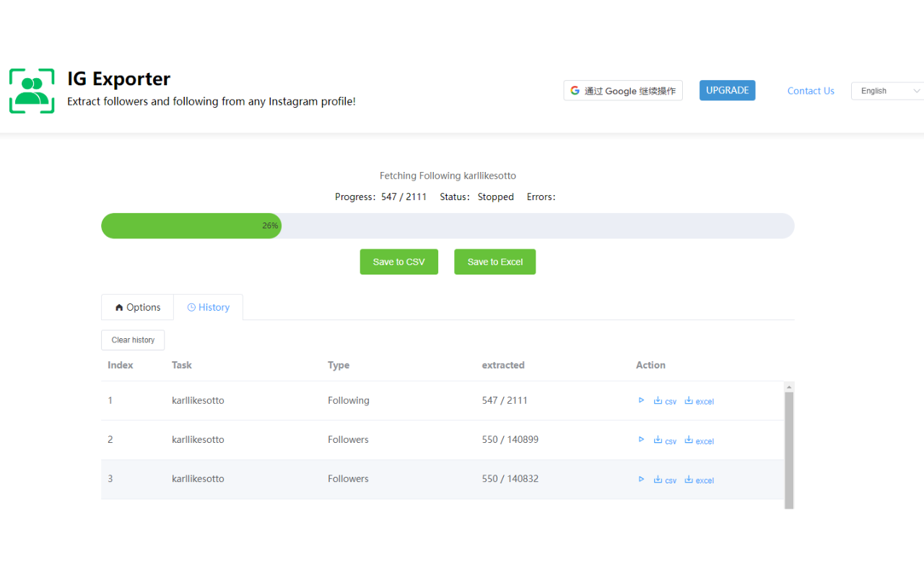The height and width of the screenshot is (578, 924).
Task: Click Save to Excel button
Action: tap(495, 262)
